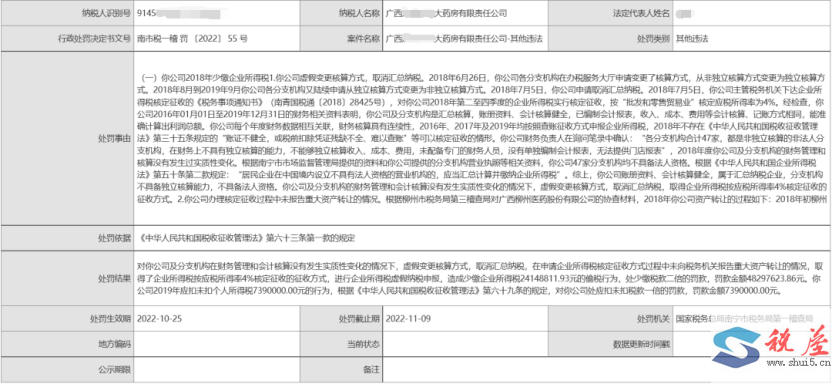This screenshot has width=832, height=384.
Task: Click the 纳税人名称 label cell
Action: pos(341,13)
